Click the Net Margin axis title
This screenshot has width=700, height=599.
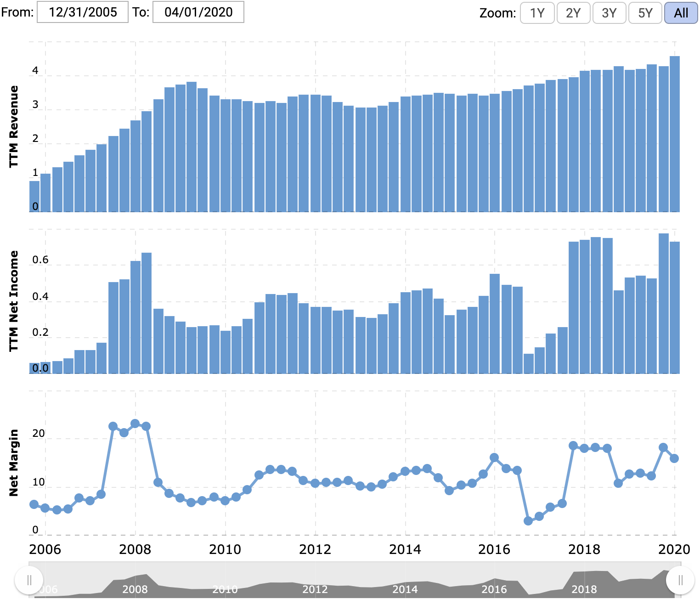coord(14,463)
